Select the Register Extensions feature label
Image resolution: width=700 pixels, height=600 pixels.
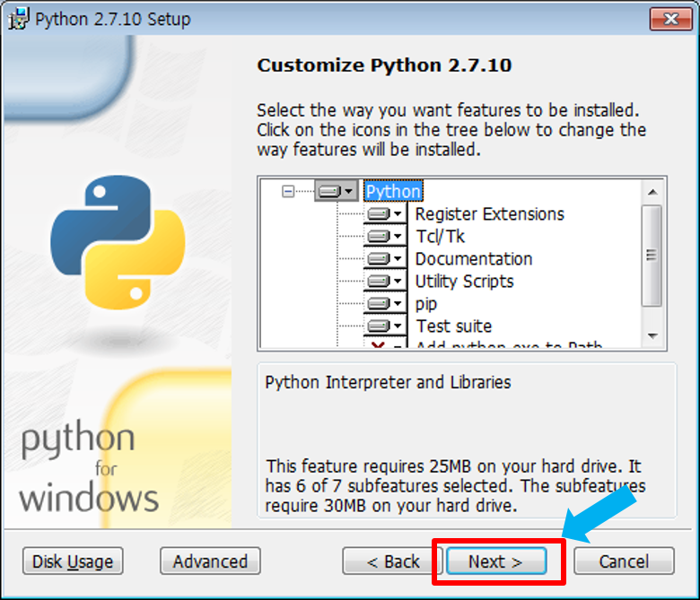click(489, 214)
